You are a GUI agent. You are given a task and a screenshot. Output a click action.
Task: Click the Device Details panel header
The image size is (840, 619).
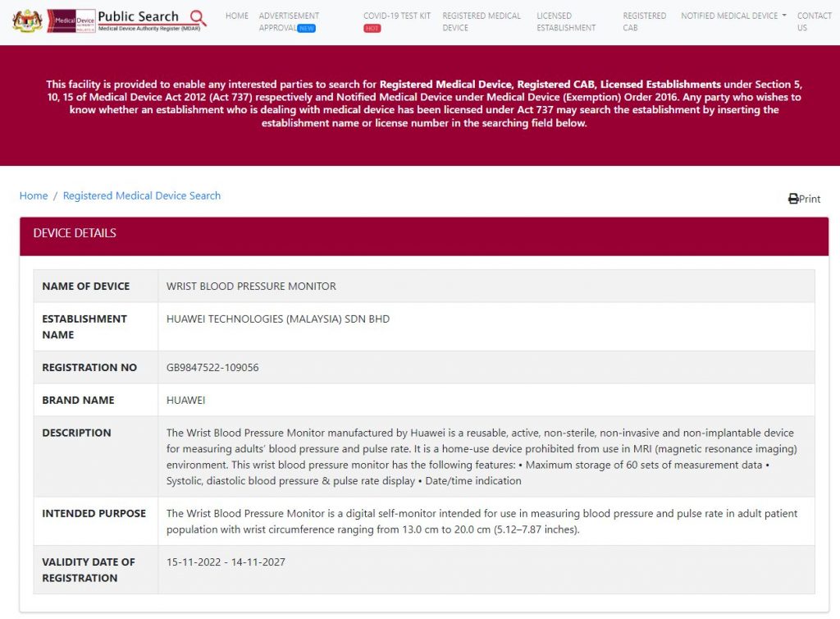point(424,234)
